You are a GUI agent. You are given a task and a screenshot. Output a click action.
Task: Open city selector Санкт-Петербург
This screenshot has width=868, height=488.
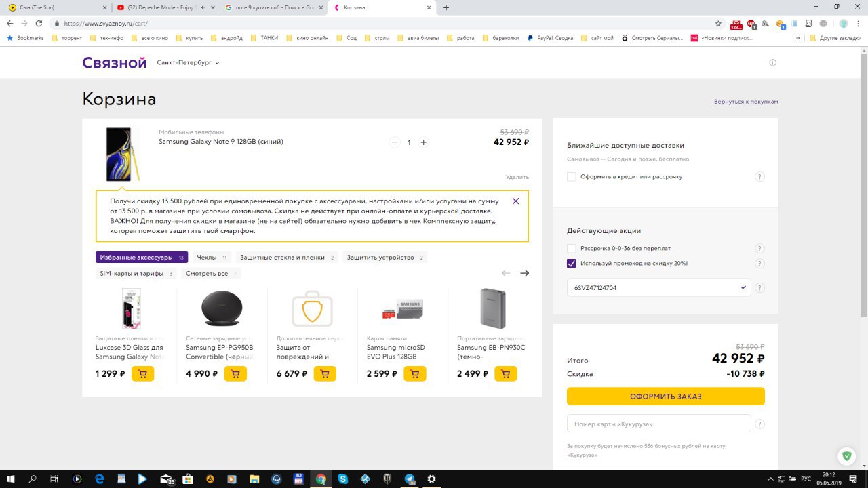(188, 62)
